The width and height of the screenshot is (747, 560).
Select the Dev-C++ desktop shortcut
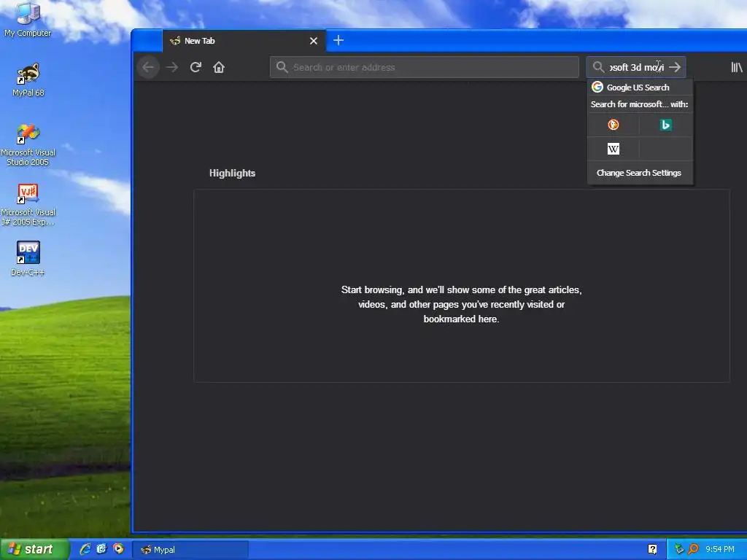coord(28,259)
